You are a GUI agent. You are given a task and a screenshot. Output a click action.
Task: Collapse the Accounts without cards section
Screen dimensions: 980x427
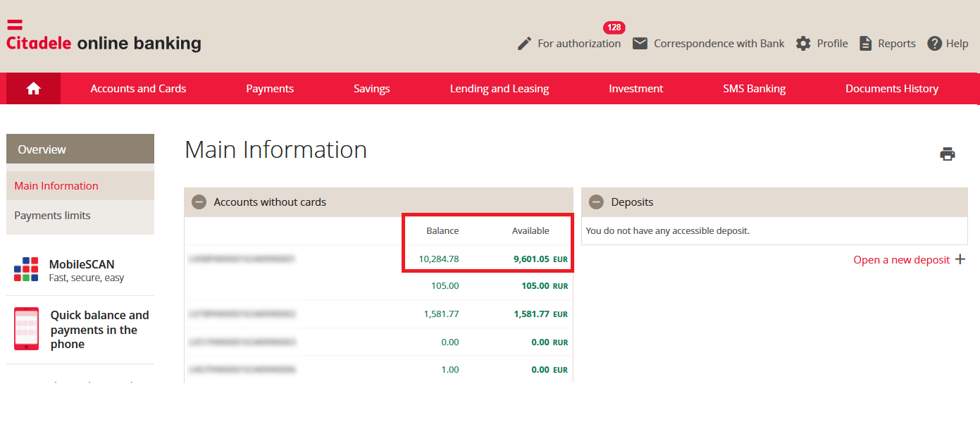pos(198,202)
